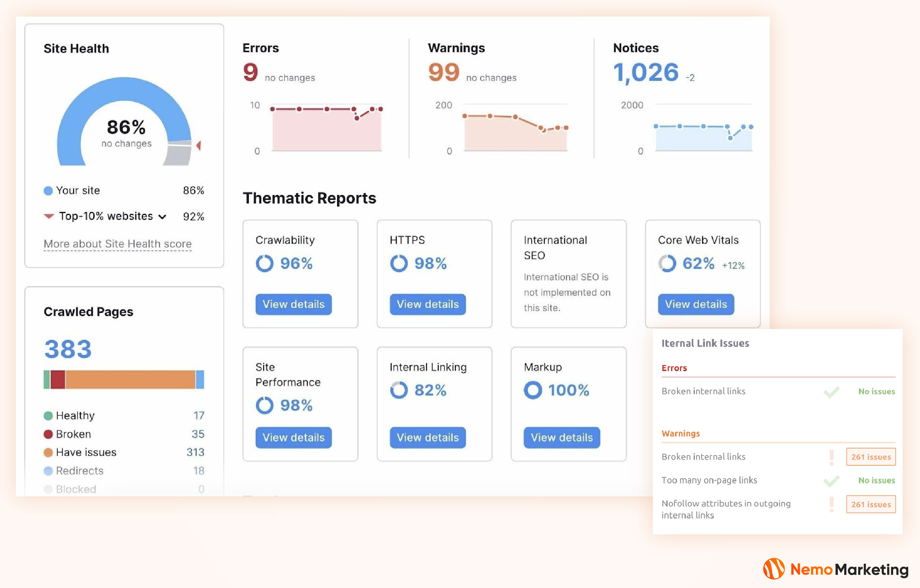Image resolution: width=920 pixels, height=588 pixels.
Task: Click the blue Your site legend dot
Action: click(48, 191)
